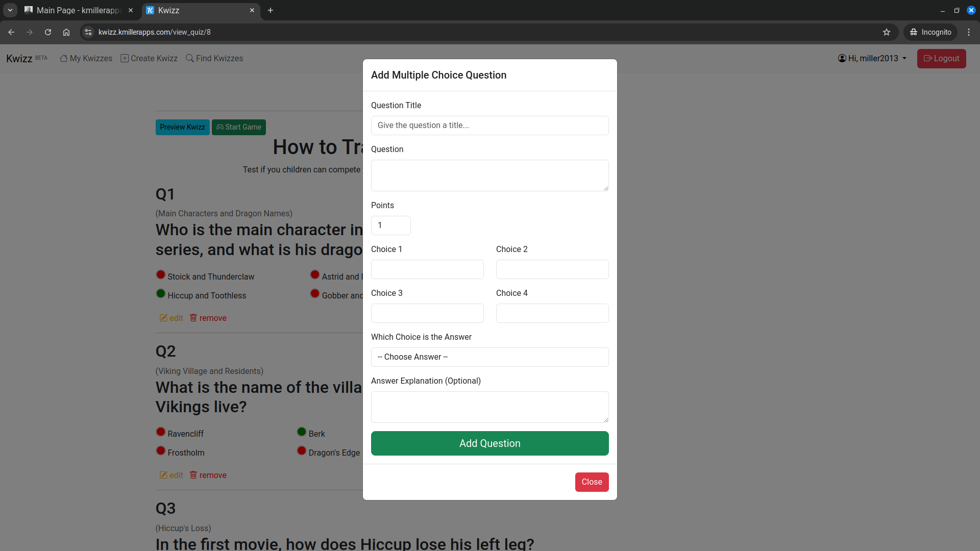The image size is (980, 551).
Task: Click the Choice 1 input
Action: coord(427,269)
